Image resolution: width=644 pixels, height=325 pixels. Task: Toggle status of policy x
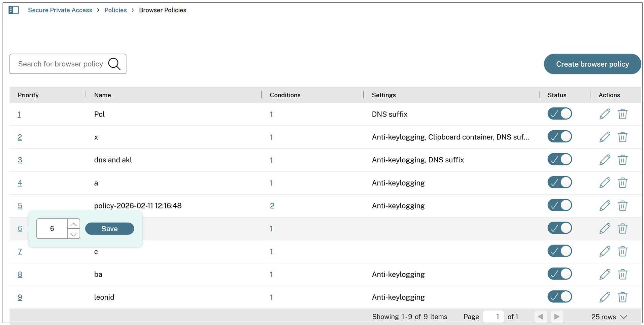pos(560,137)
